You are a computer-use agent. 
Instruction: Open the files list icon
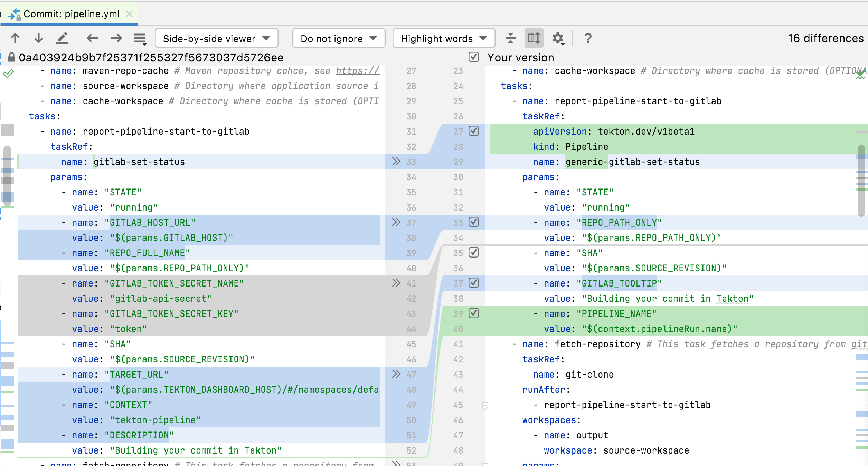click(x=140, y=39)
